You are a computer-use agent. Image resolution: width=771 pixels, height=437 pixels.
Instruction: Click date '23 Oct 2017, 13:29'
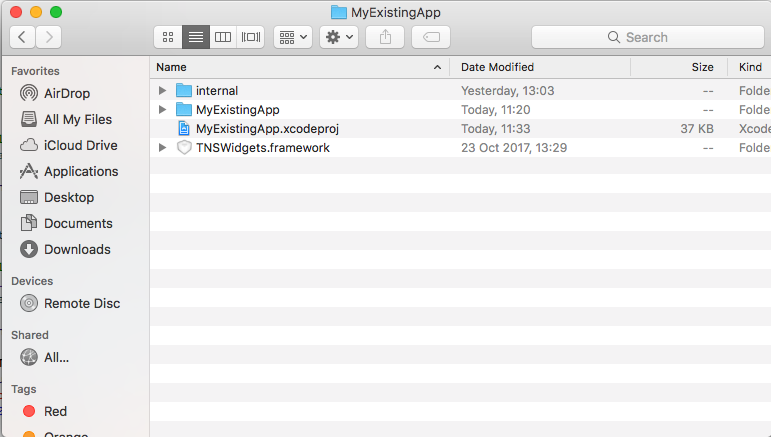514,147
